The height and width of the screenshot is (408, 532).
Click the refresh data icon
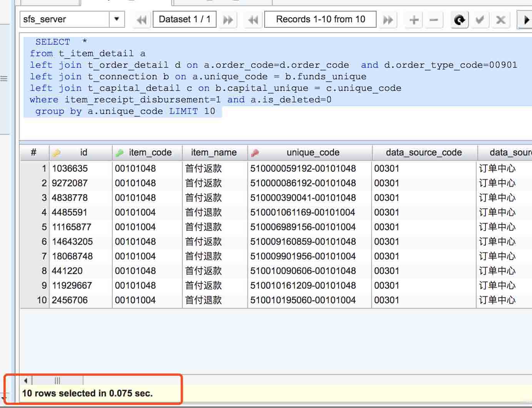coord(459,20)
